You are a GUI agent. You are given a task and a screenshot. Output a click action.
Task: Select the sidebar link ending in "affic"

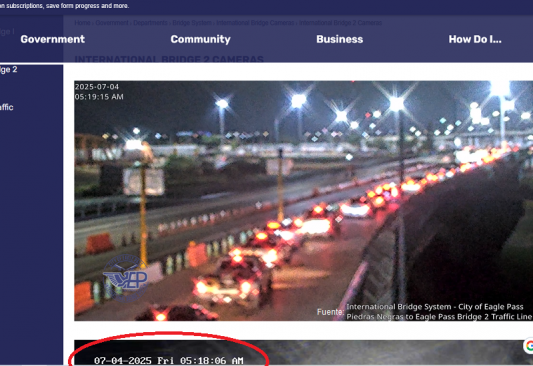pyautogui.click(x=6, y=107)
